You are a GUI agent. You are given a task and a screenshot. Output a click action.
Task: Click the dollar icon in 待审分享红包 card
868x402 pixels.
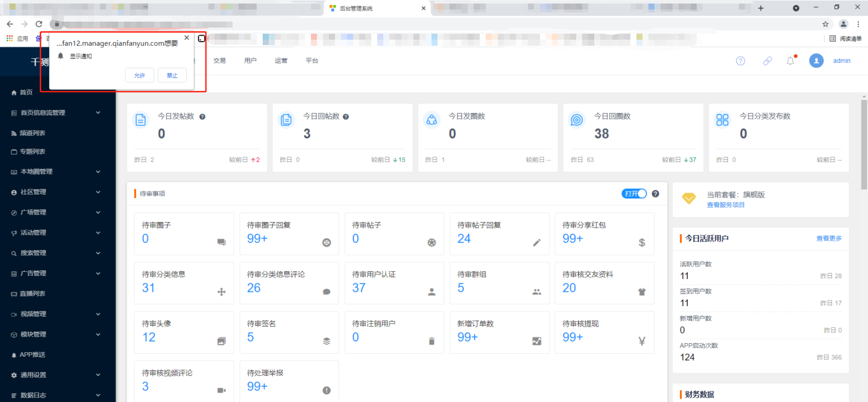[x=642, y=243]
